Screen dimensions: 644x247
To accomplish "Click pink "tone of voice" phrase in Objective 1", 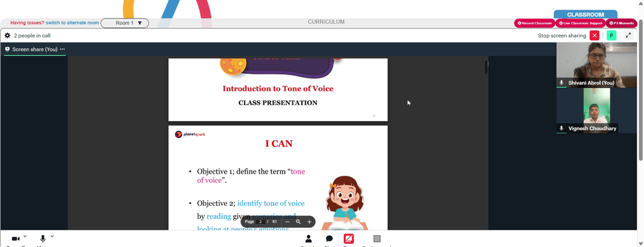I will [251, 176].
